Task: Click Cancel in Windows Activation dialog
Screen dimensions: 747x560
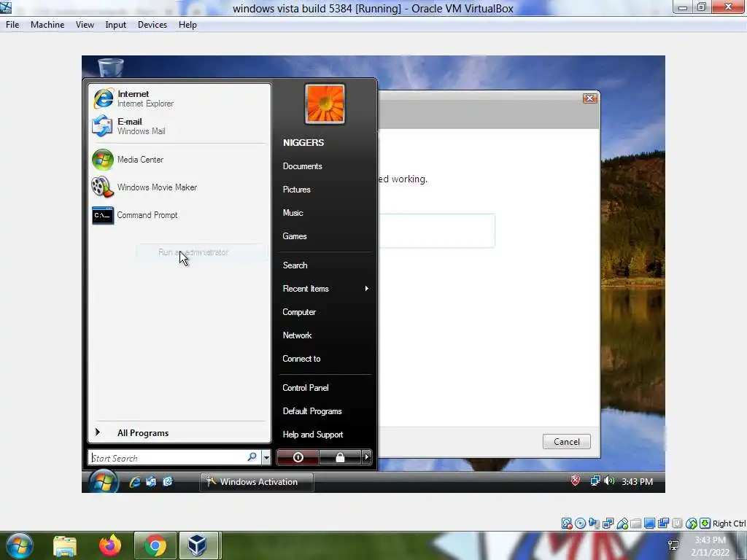Action: point(566,441)
